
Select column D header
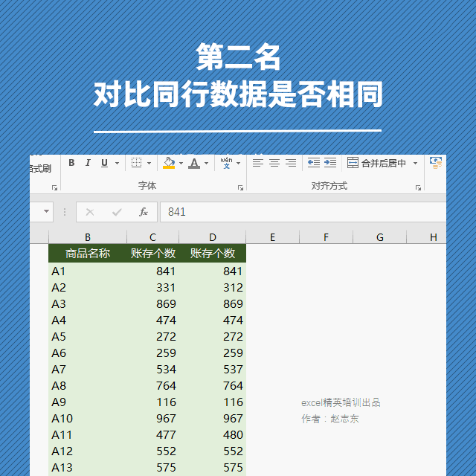213,237
